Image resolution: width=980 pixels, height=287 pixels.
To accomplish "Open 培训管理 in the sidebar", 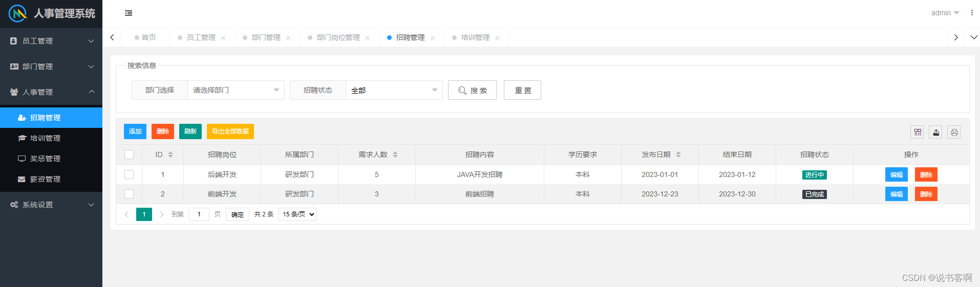I will tap(51, 138).
